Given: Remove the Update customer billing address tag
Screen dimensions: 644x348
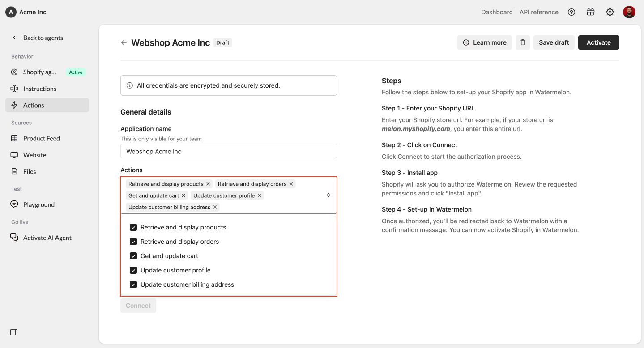Looking at the screenshot, I should pyautogui.click(x=215, y=207).
